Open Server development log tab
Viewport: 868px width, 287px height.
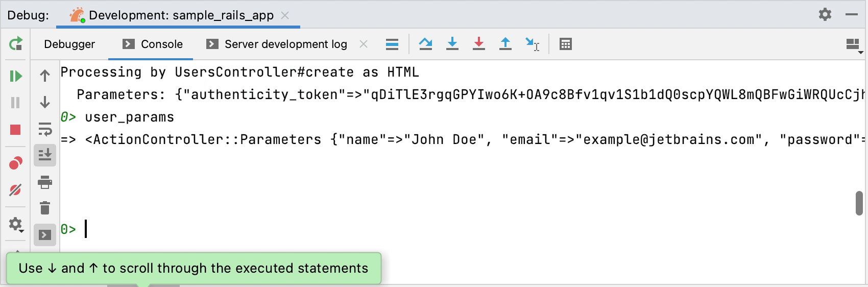pyautogui.click(x=277, y=44)
